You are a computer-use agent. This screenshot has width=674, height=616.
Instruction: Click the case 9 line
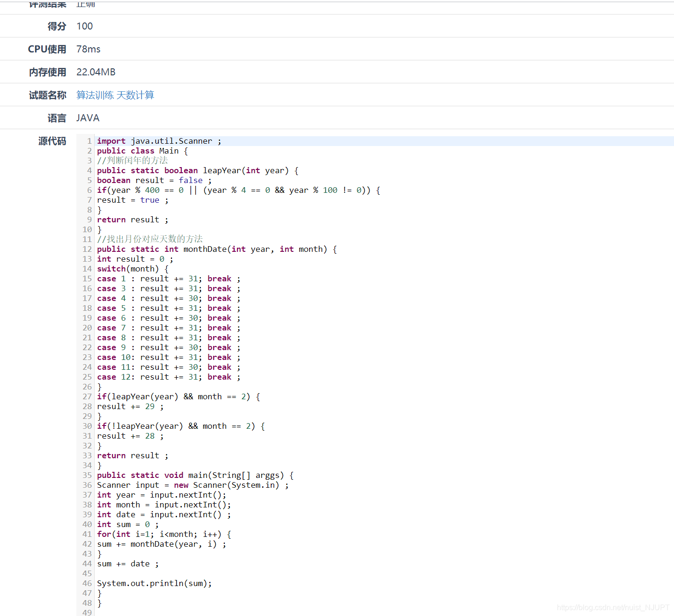pos(169,347)
